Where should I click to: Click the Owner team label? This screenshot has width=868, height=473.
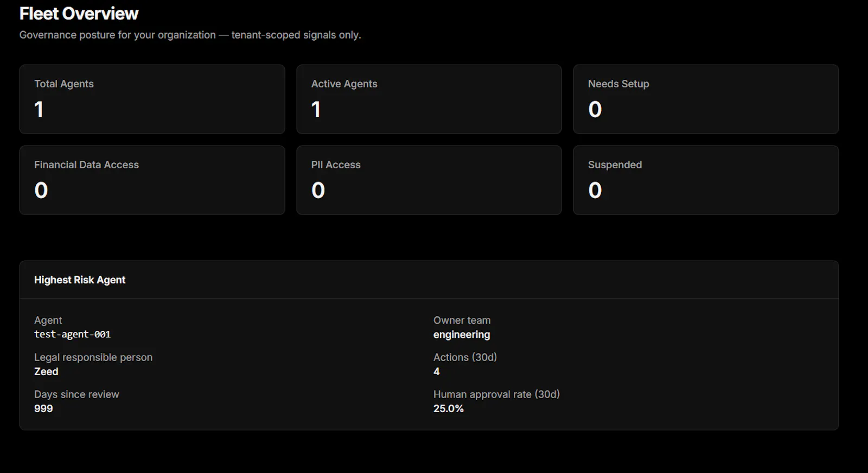462,320
